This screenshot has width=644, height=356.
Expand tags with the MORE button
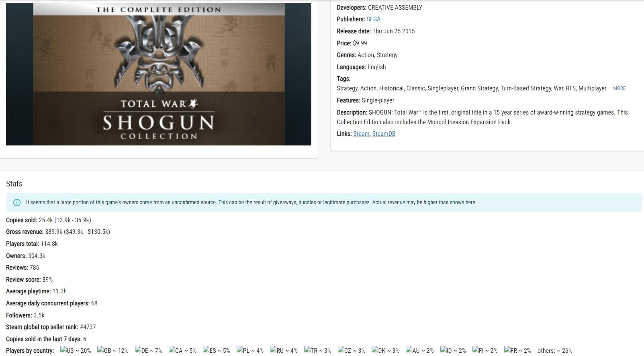pos(619,88)
